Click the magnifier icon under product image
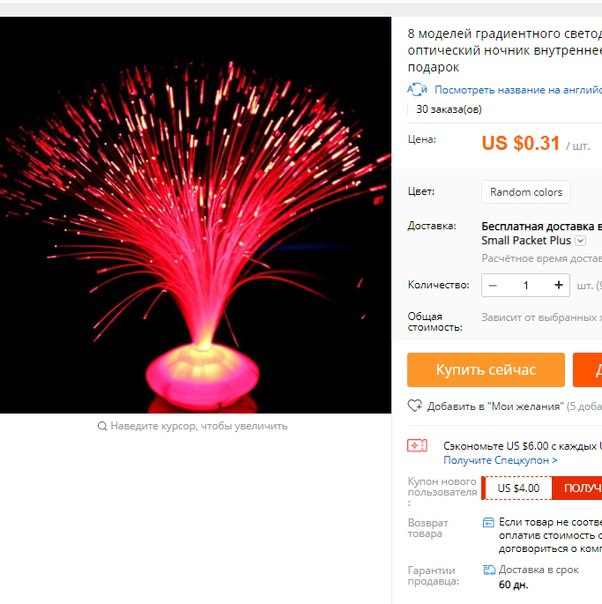 point(102,426)
